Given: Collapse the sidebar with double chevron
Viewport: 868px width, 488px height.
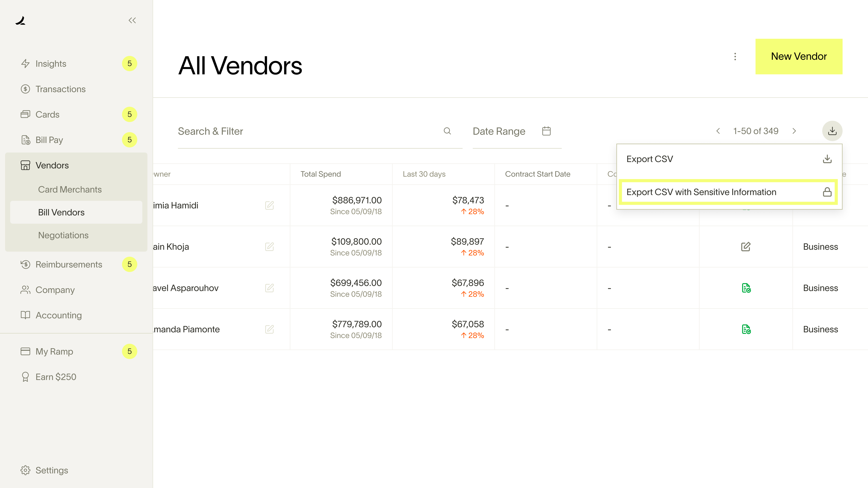Looking at the screenshot, I should [132, 21].
